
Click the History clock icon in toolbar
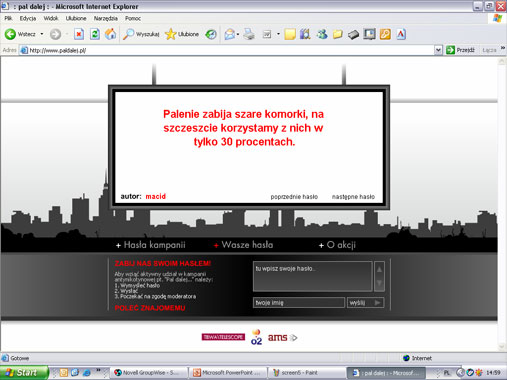coord(211,34)
